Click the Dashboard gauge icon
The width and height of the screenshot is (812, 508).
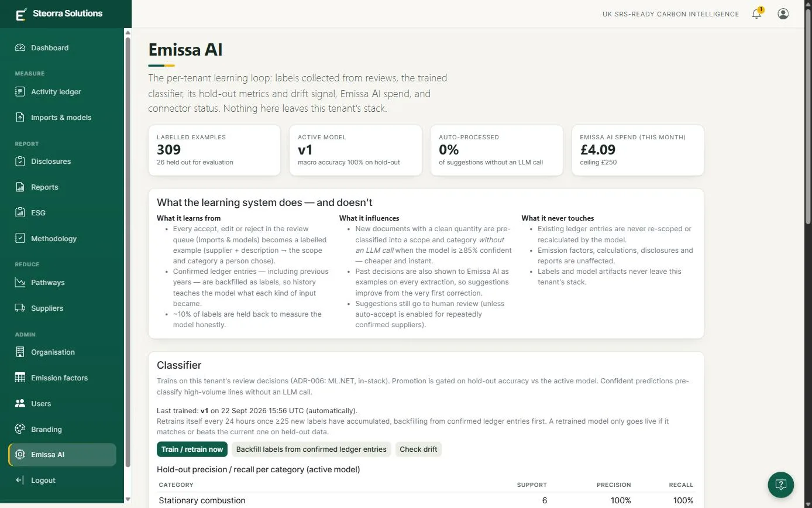coord(20,48)
